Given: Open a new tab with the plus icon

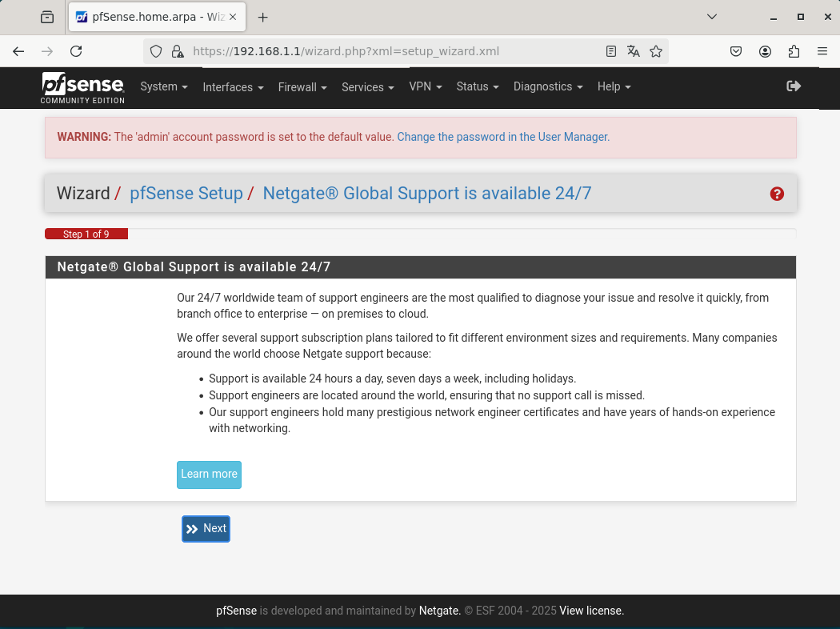Looking at the screenshot, I should [x=262, y=18].
